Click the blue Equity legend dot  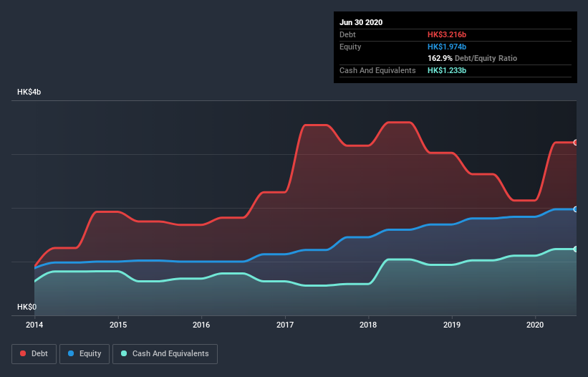coord(71,353)
